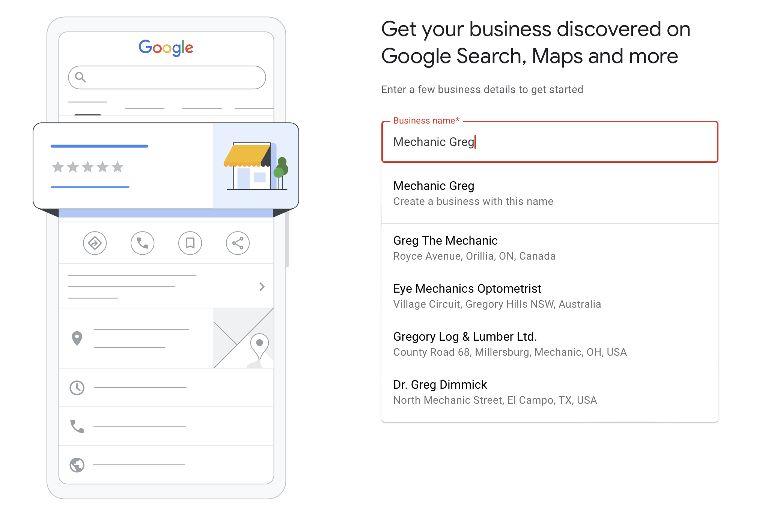Click the Business name input field
The width and height of the screenshot is (759, 532).
pyautogui.click(x=550, y=142)
